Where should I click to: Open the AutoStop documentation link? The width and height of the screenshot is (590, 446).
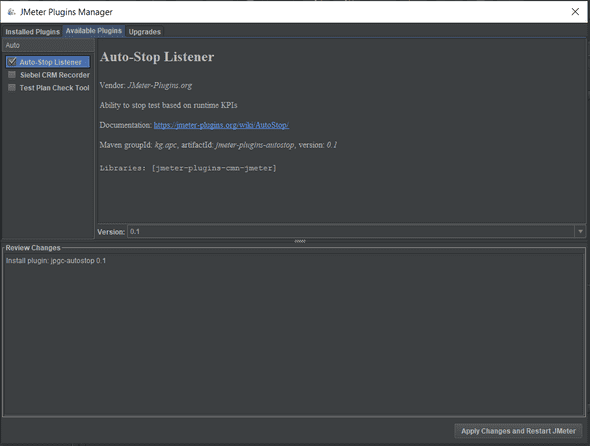(x=221, y=125)
